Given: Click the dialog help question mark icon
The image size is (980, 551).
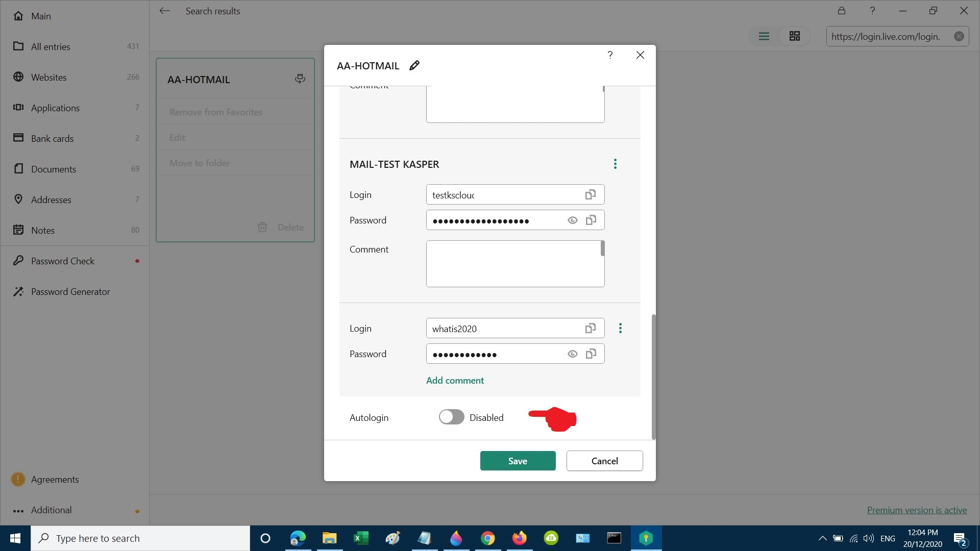Looking at the screenshot, I should [610, 55].
